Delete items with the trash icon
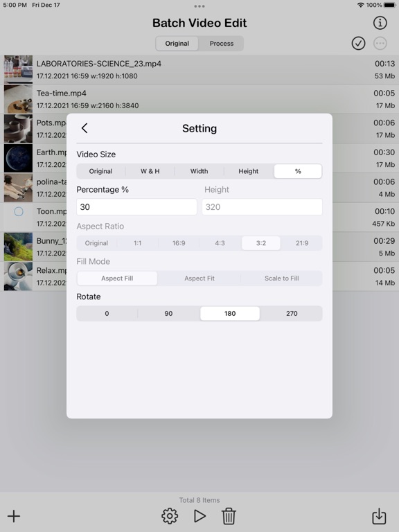 [229, 516]
